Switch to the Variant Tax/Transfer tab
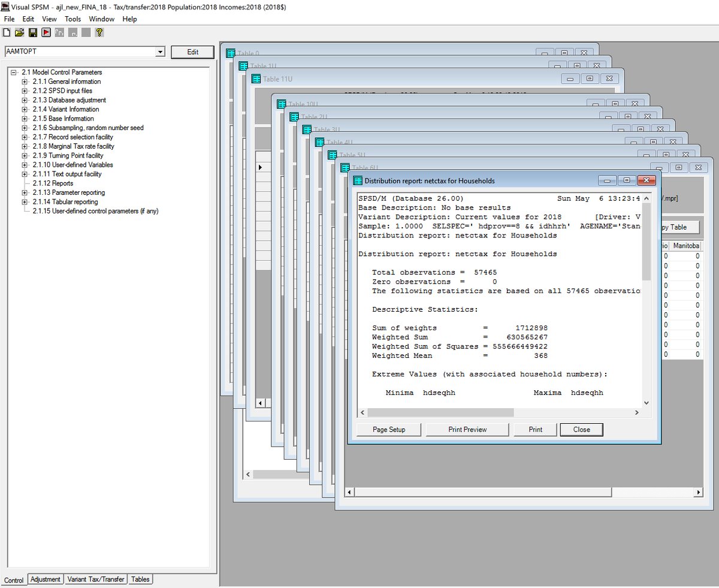 point(96,579)
